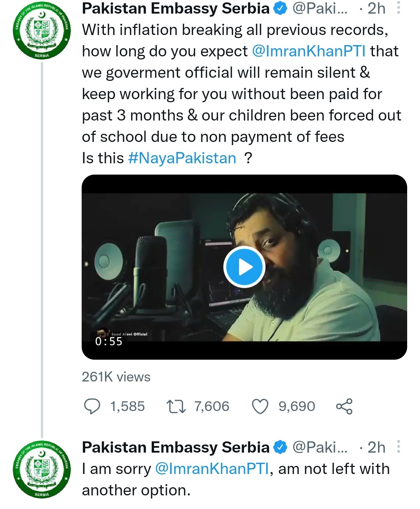The width and height of the screenshot is (420, 509).
Task: Click the 0:55 video duration label
Action: (x=109, y=341)
